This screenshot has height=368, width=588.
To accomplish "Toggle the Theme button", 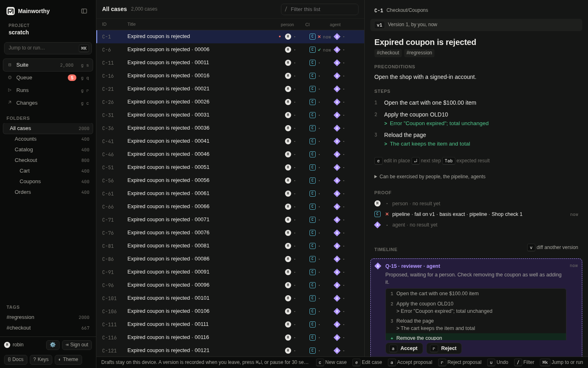I will click(68, 359).
